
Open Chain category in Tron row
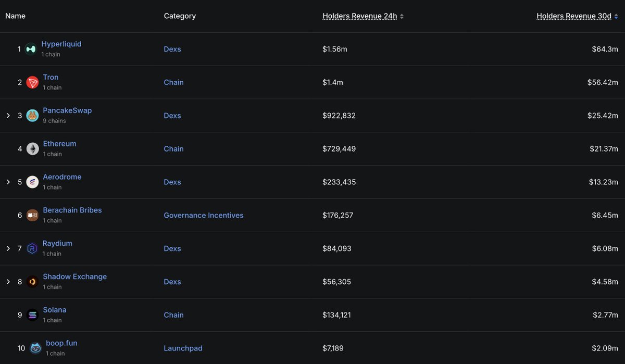pos(173,82)
